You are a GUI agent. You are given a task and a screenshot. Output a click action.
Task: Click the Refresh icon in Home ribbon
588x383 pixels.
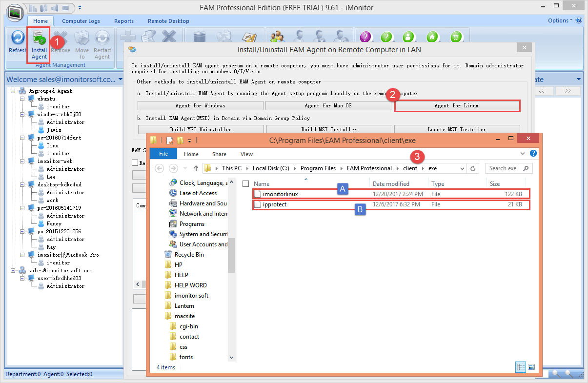tap(18, 38)
